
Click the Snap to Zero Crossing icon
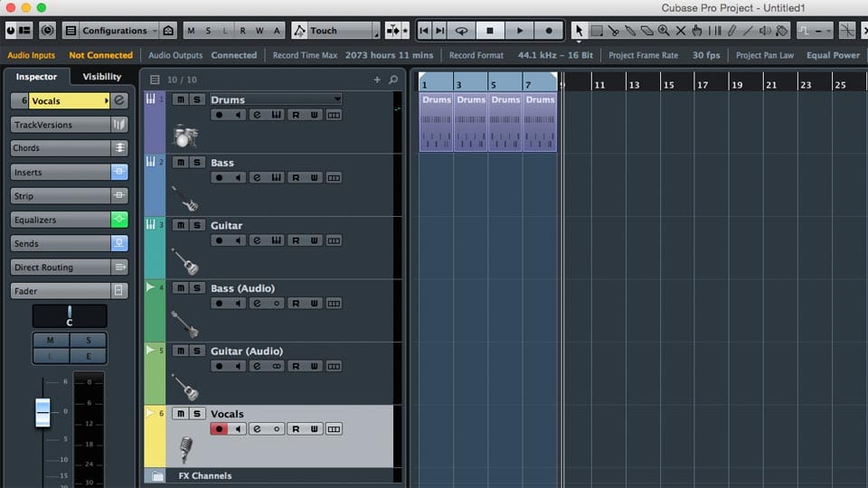[847, 31]
